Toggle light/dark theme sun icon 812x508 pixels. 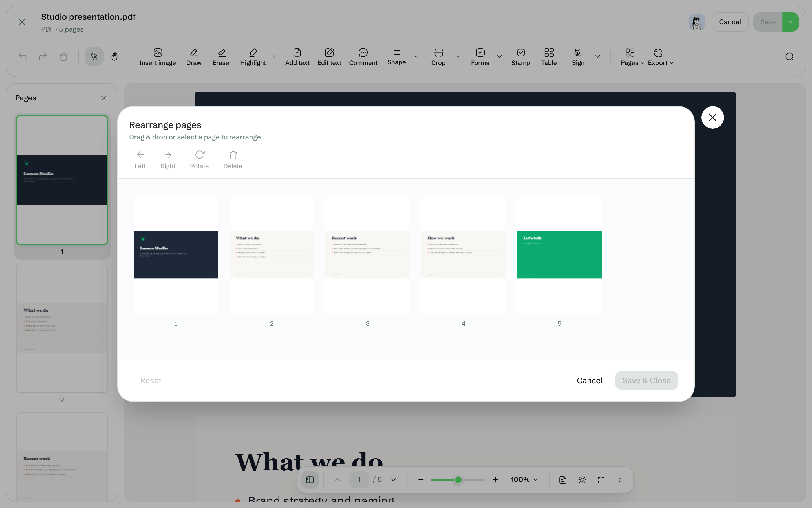582,480
